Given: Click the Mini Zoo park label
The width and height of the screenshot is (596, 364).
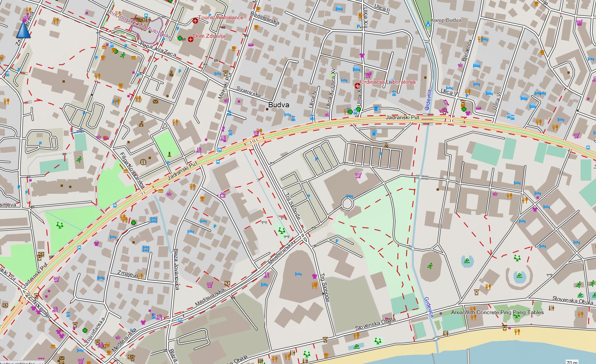Looking at the screenshot, I should click(139, 24).
